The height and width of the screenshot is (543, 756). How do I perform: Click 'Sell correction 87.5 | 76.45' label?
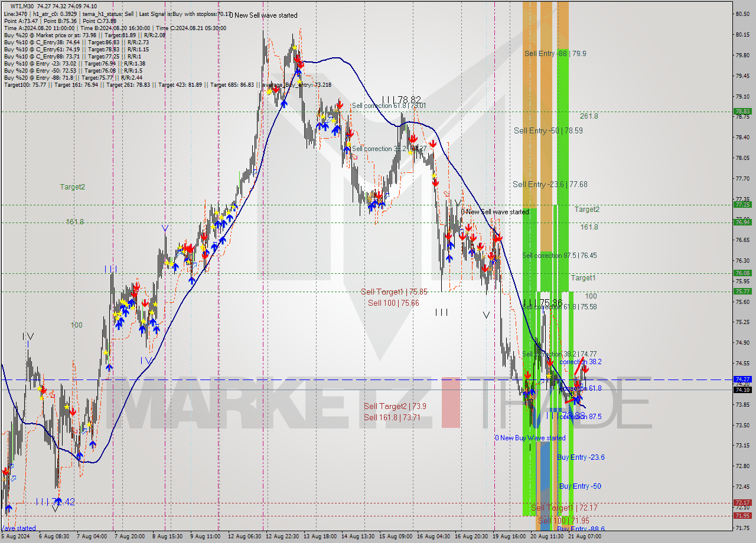(559, 256)
